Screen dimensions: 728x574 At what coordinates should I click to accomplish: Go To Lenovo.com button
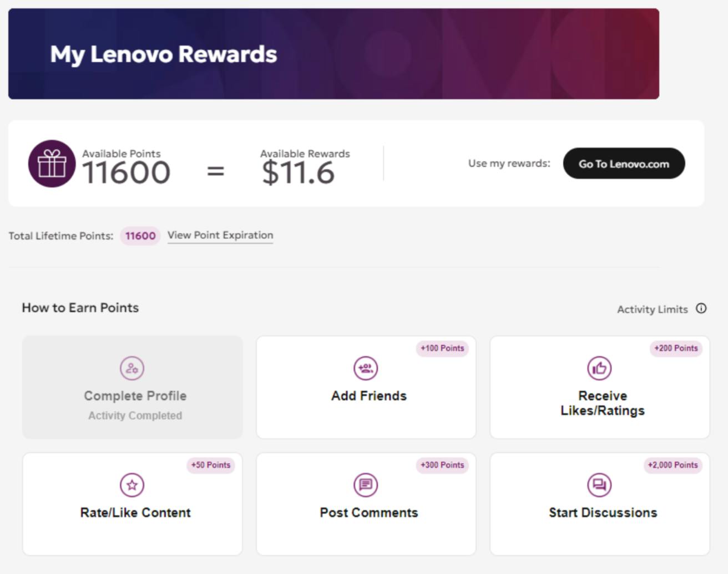pyautogui.click(x=624, y=164)
